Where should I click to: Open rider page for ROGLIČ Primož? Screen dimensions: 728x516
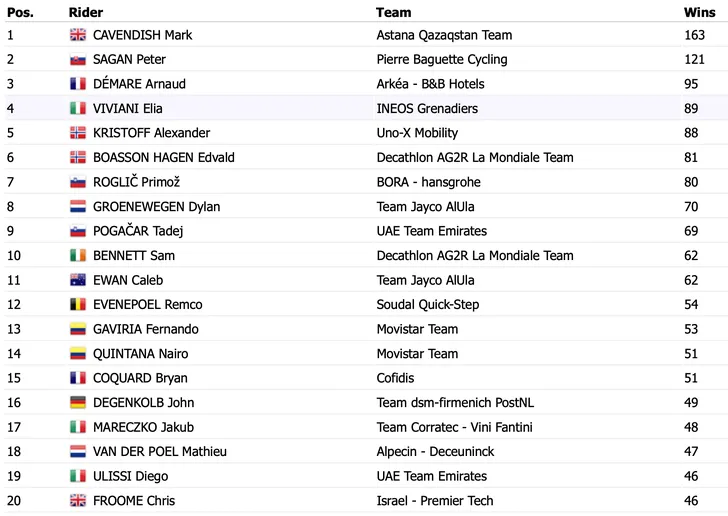(136, 182)
